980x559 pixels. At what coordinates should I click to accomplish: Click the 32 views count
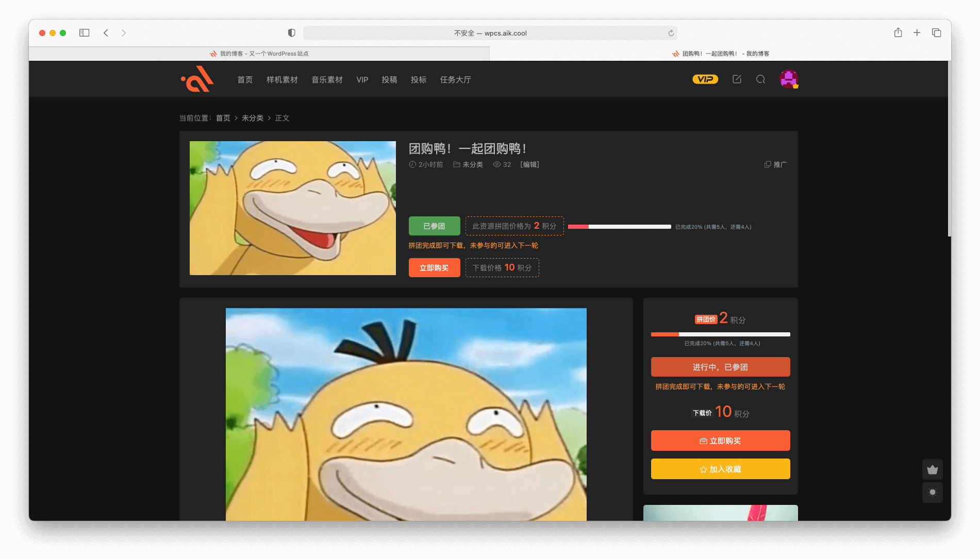[x=502, y=164]
